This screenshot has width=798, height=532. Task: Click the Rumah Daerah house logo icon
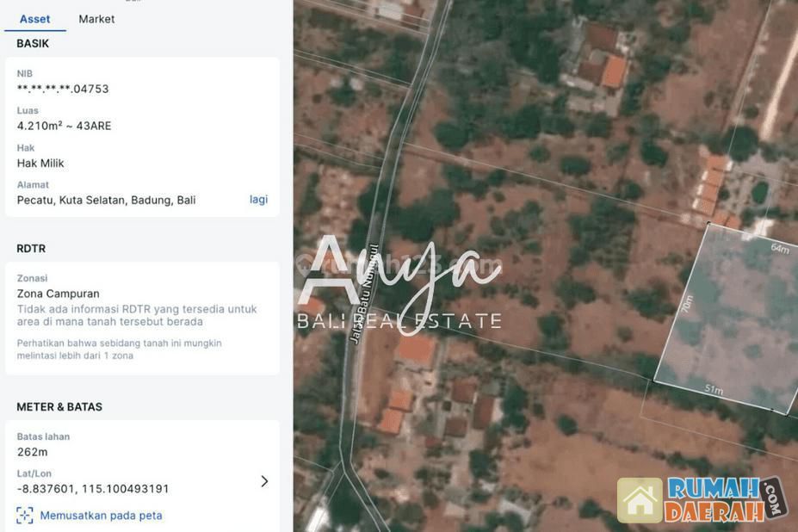tap(640, 500)
